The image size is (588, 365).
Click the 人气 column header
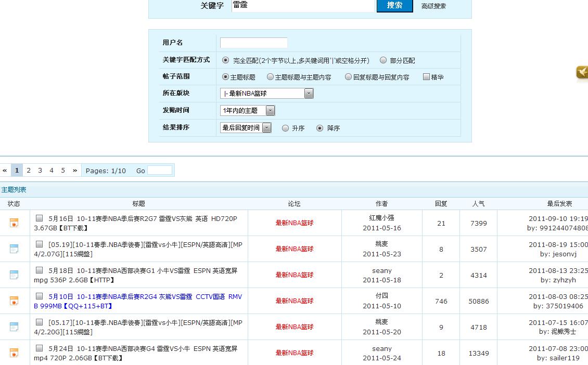[479, 203]
